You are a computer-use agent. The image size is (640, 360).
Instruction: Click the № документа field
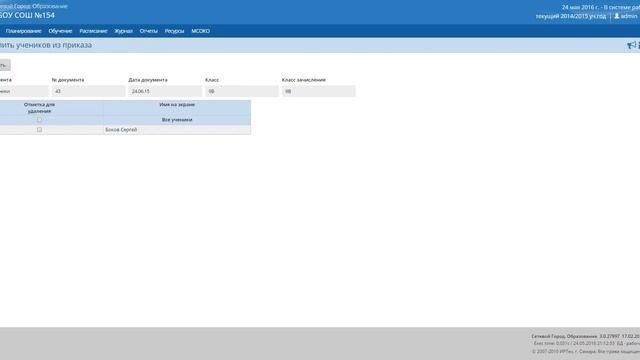(88, 91)
